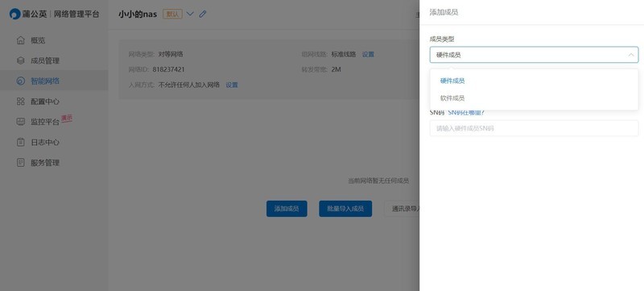This screenshot has height=291, width=644.
Task: Click the network name 小小的nas
Action: click(x=138, y=14)
